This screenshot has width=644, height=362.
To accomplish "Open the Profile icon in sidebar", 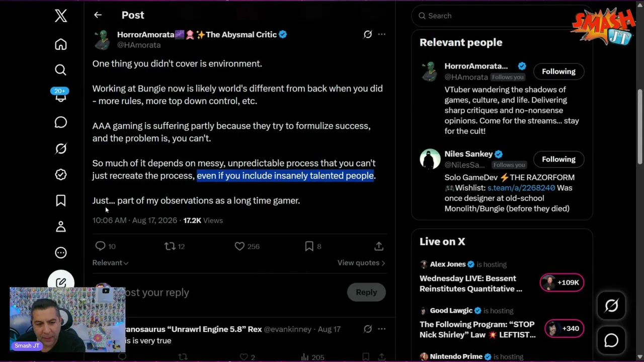I will click(x=61, y=227).
